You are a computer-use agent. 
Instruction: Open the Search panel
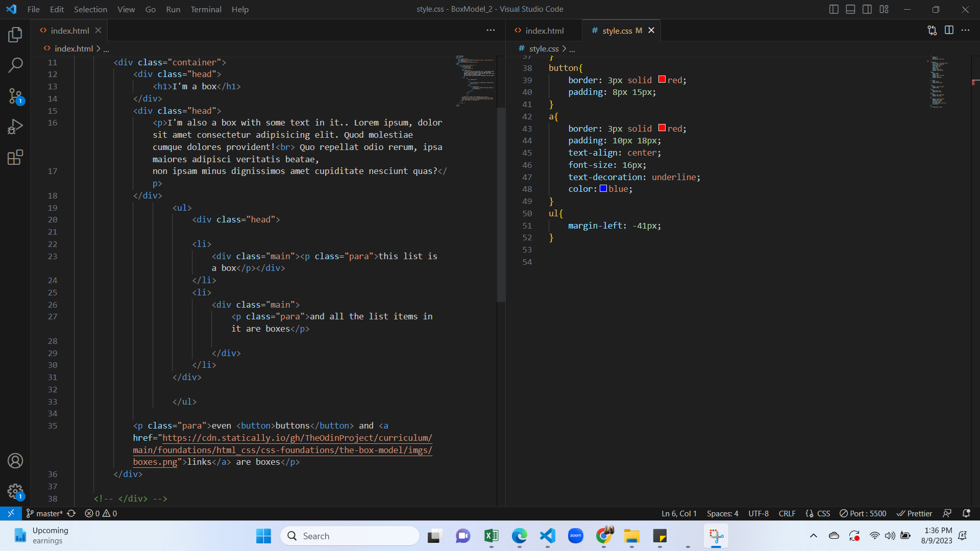pos(15,65)
